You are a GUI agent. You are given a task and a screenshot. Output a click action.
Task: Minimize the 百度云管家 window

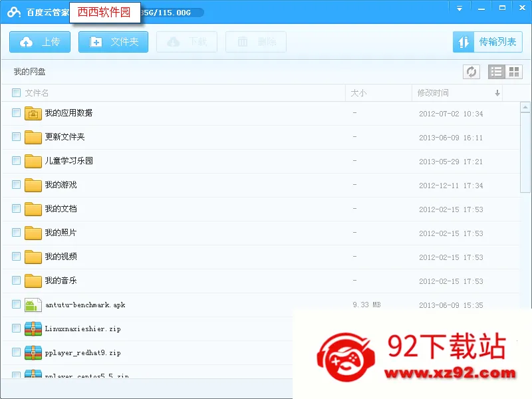click(481, 8)
